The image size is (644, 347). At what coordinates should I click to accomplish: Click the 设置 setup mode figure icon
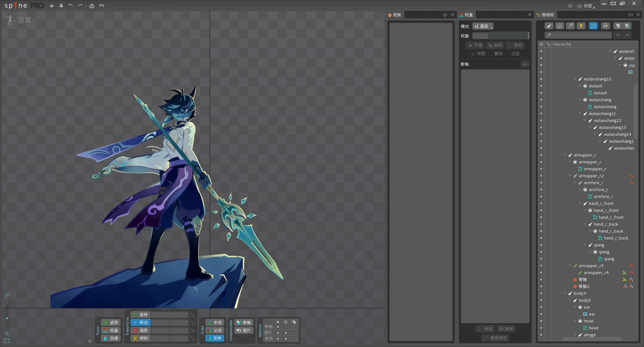coord(10,20)
